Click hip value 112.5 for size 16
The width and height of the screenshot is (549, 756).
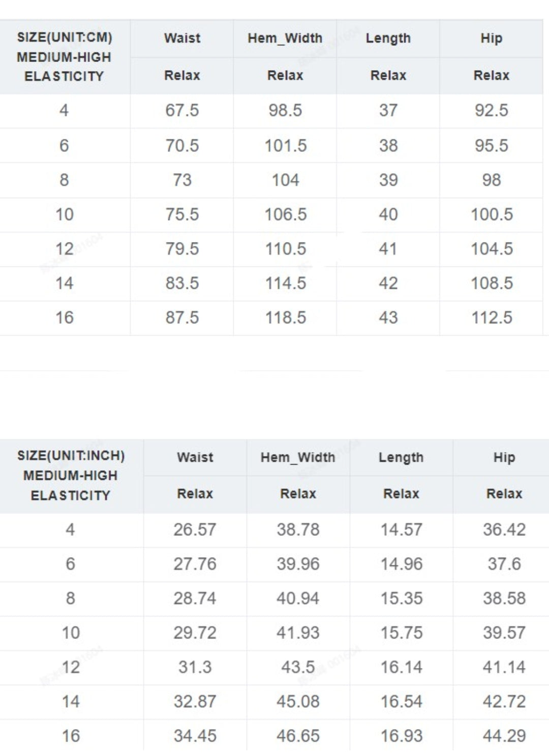point(492,318)
